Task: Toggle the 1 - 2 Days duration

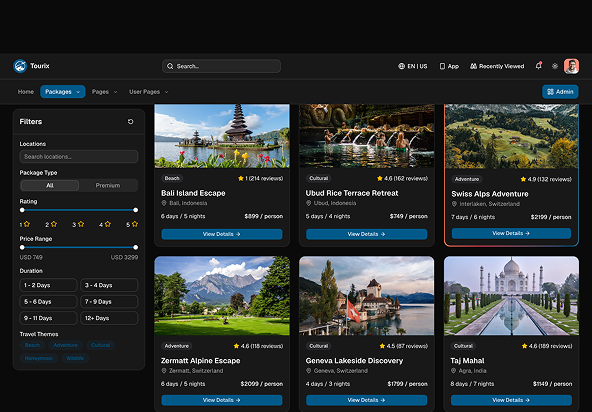Action: [x=48, y=285]
